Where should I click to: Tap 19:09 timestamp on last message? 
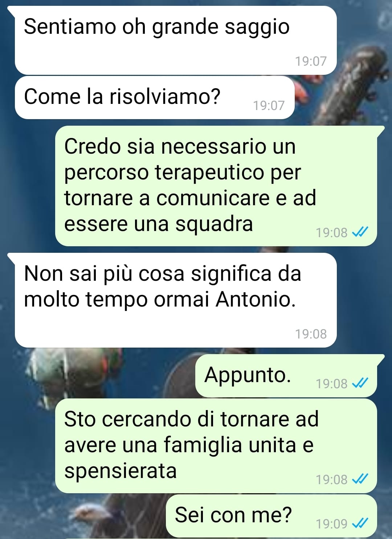[332, 524]
